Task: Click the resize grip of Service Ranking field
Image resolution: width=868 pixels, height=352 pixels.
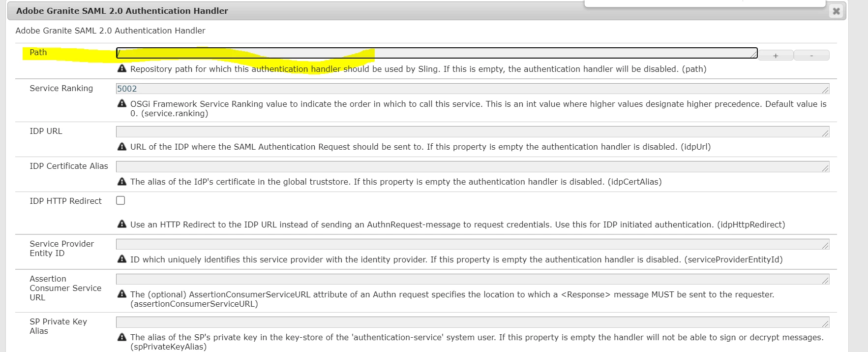Action: pos(825,90)
